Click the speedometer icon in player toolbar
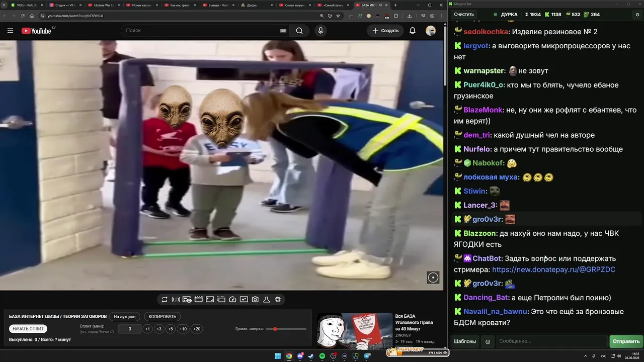 coord(232,300)
